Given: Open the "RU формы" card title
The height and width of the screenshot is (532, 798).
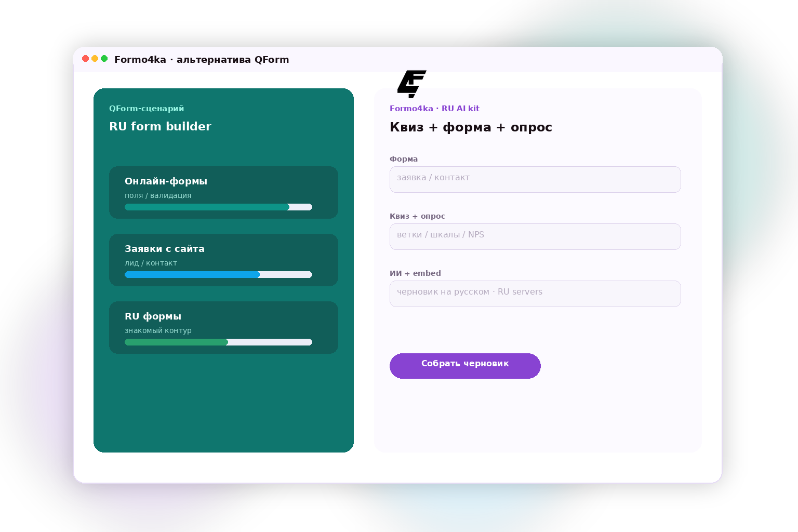Looking at the screenshot, I should pos(153,316).
